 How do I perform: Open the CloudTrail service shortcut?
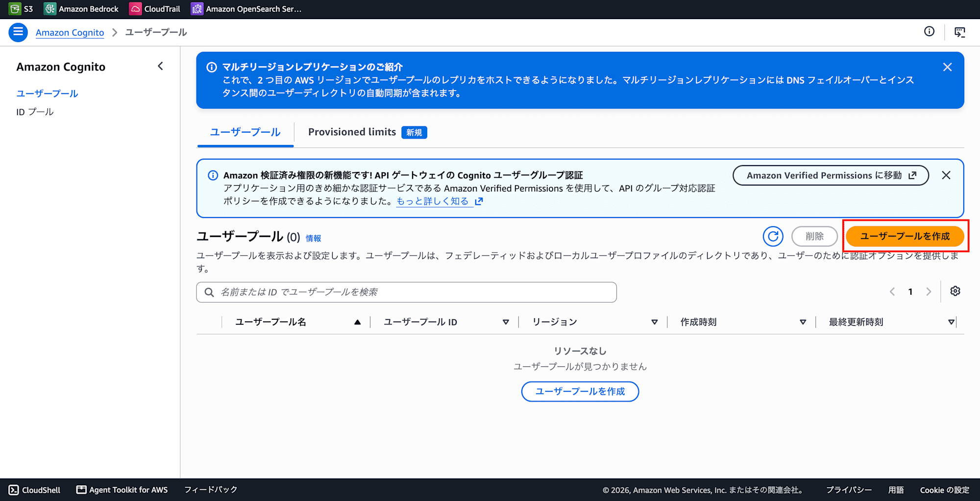[155, 9]
